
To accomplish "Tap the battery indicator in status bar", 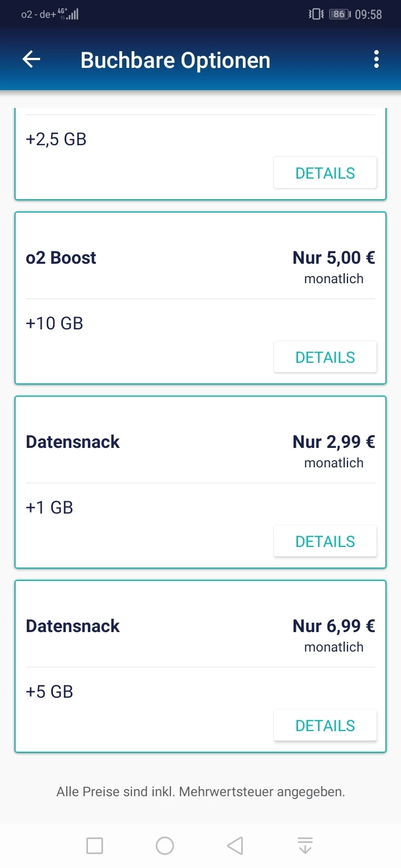I will (x=339, y=14).
